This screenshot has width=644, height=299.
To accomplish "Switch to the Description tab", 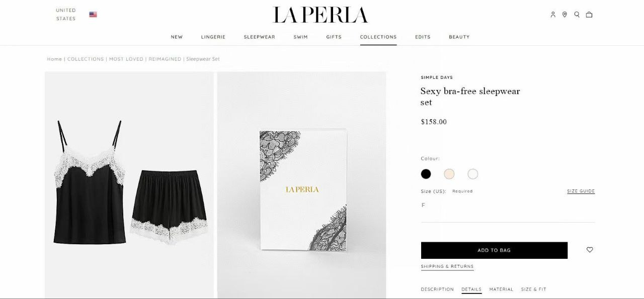I will pos(437,289).
